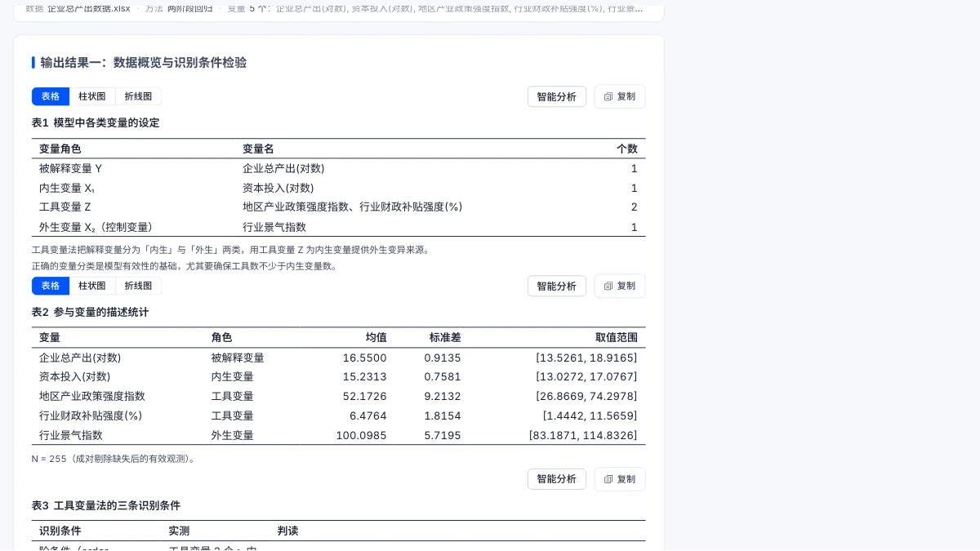Image resolution: width=980 pixels, height=551 pixels.
Task: Click heading 输出结果一：数据概览与识别条件检验
Action: (143, 62)
